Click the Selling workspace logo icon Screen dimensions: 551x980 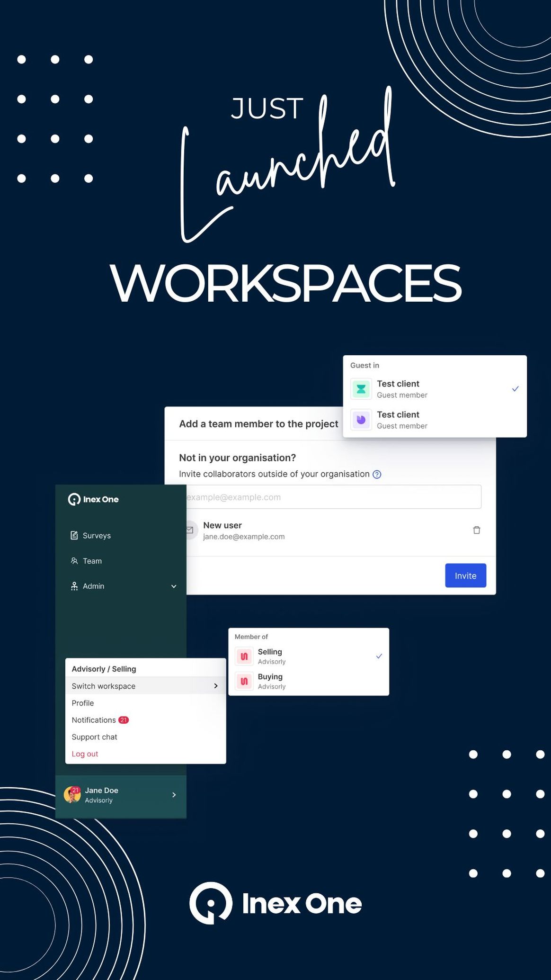pyautogui.click(x=244, y=656)
